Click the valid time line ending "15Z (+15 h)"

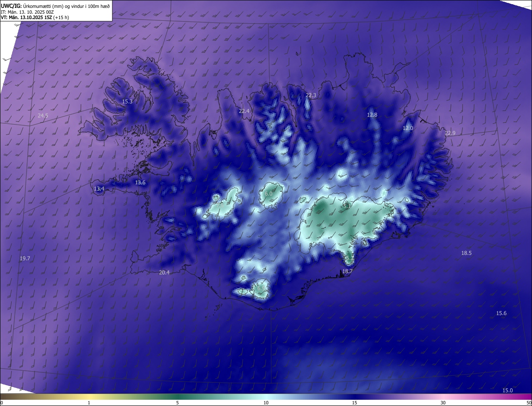point(34,17)
